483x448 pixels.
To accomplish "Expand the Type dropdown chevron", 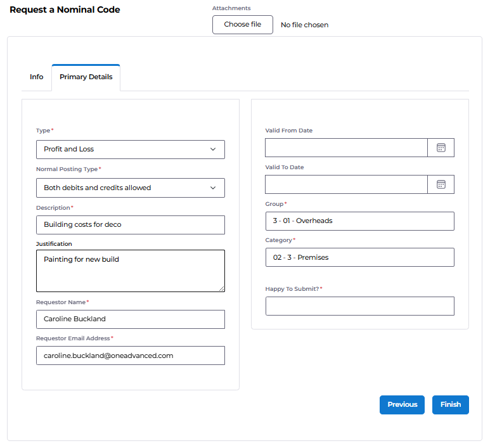I will 213,150.
